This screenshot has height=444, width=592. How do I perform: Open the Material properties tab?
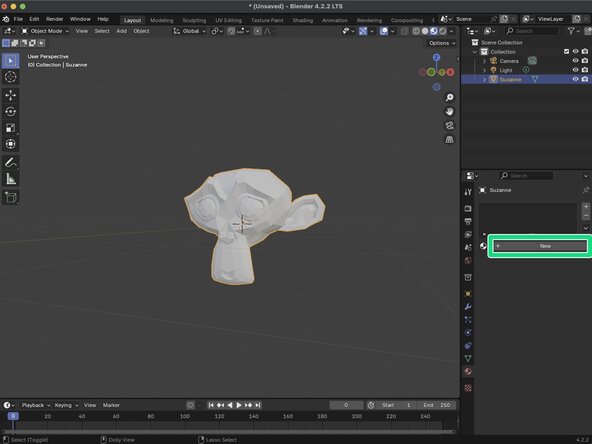[x=468, y=372]
